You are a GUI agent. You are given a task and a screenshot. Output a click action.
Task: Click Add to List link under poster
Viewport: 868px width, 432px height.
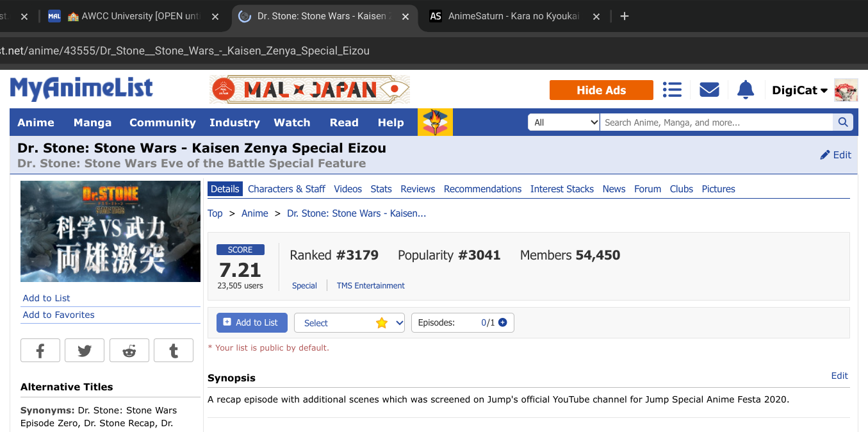(x=46, y=298)
